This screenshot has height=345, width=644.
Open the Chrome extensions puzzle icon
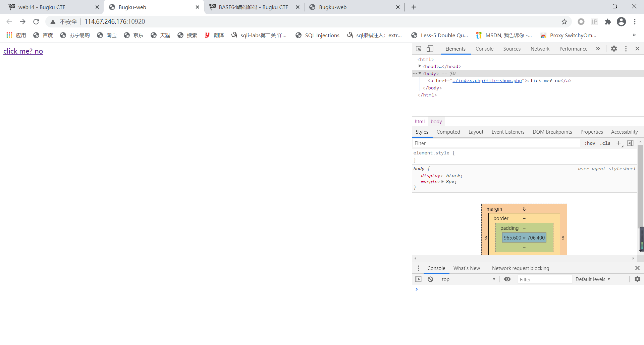[x=608, y=22]
